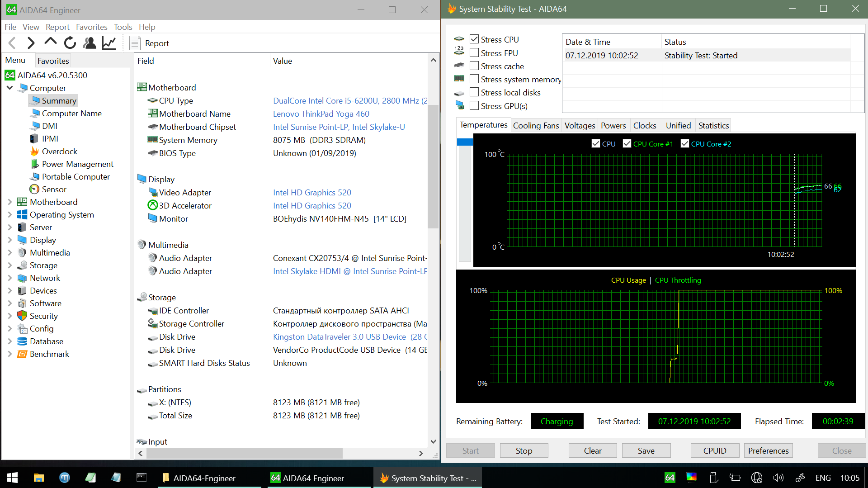Click the blue temperature scale slider thumb
Screen dimensions: 868x488
pyautogui.click(x=465, y=142)
